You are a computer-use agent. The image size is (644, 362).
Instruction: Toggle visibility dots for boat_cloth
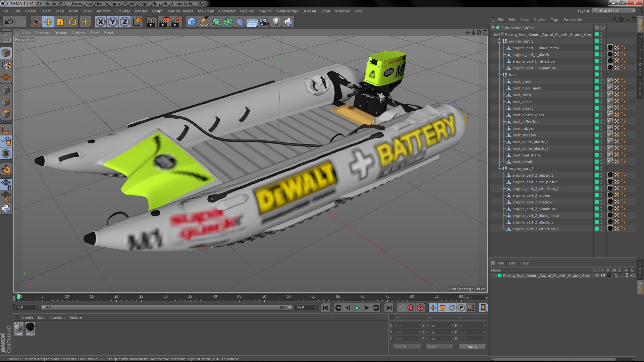601,95
